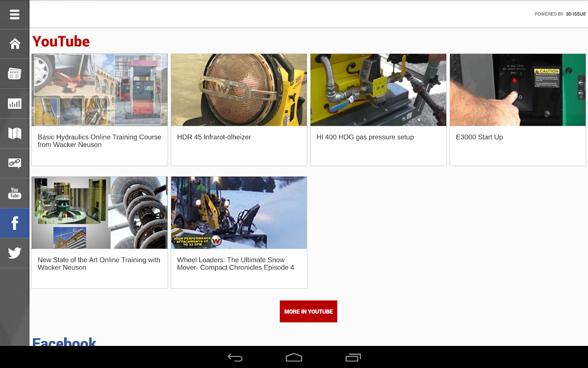Tap the Android recent apps button
Screen dimensions: 588x368
coord(353,357)
